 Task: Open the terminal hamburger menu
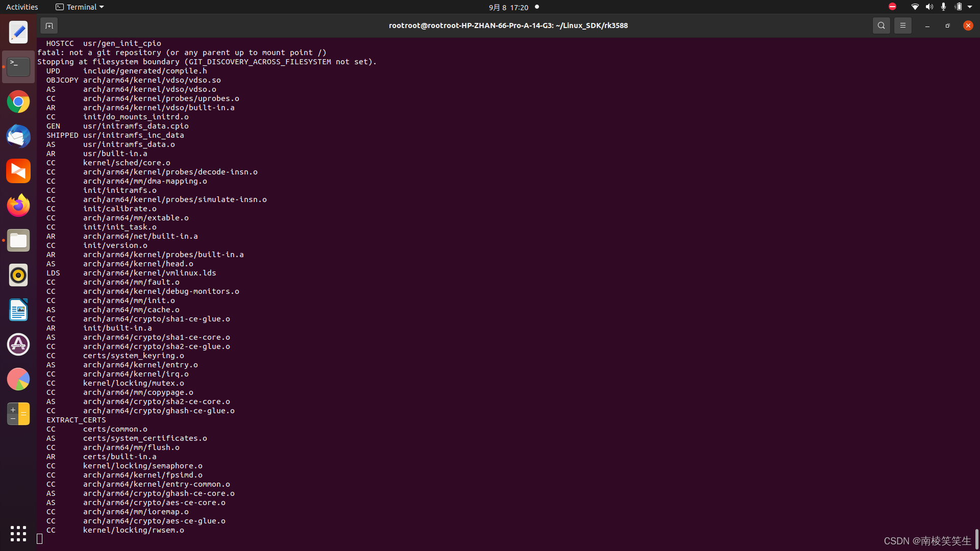click(902, 26)
